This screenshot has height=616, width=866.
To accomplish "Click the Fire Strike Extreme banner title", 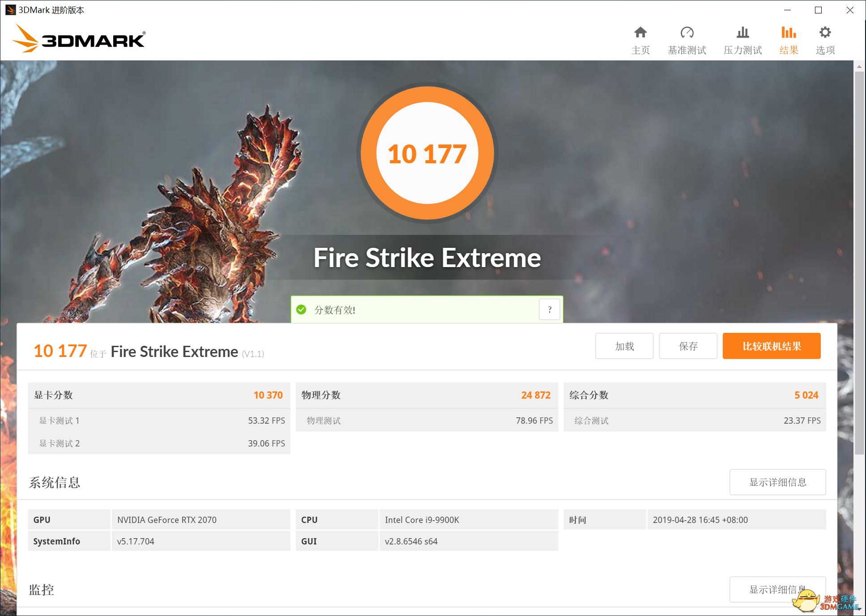I will click(x=427, y=258).
